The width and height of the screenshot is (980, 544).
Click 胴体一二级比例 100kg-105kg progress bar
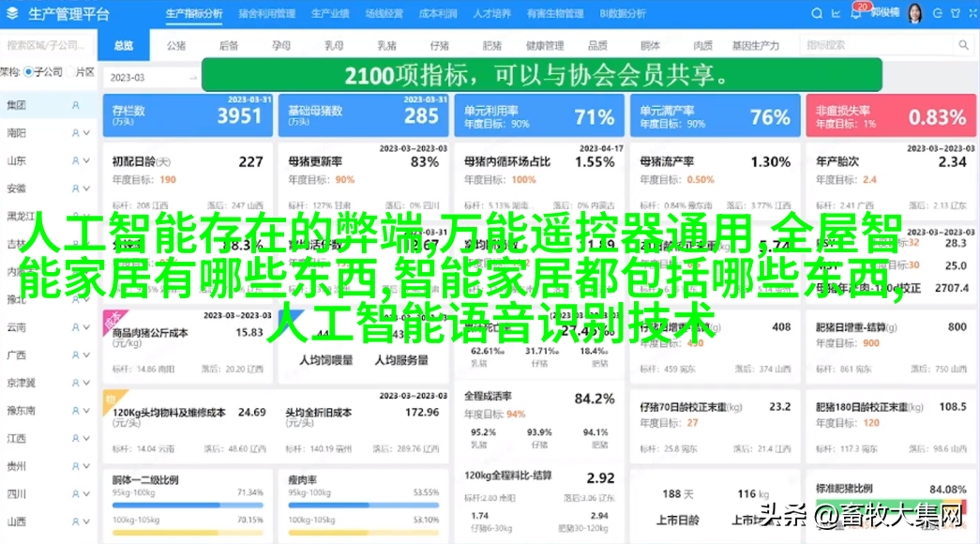(x=188, y=532)
